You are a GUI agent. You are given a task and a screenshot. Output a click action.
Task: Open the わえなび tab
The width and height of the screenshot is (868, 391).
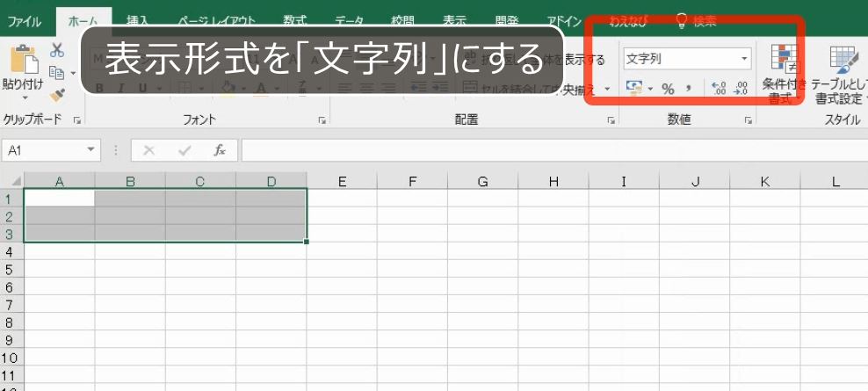tap(628, 22)
